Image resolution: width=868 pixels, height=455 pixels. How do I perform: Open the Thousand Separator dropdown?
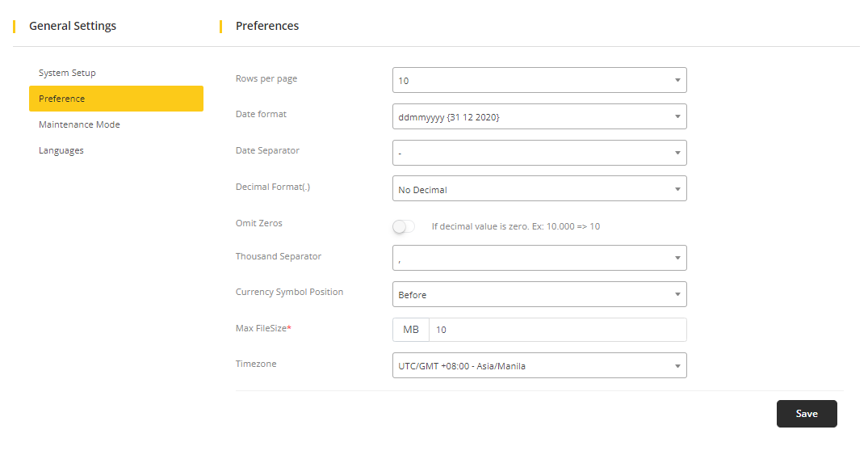tap(539, 258)
